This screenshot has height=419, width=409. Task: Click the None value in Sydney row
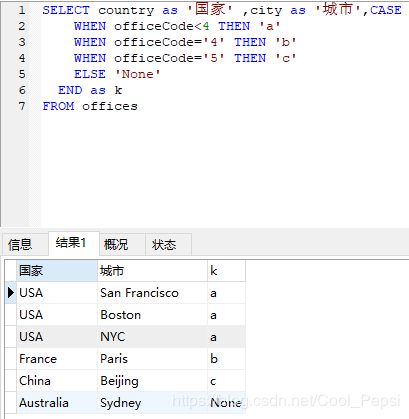coord(226,403)
